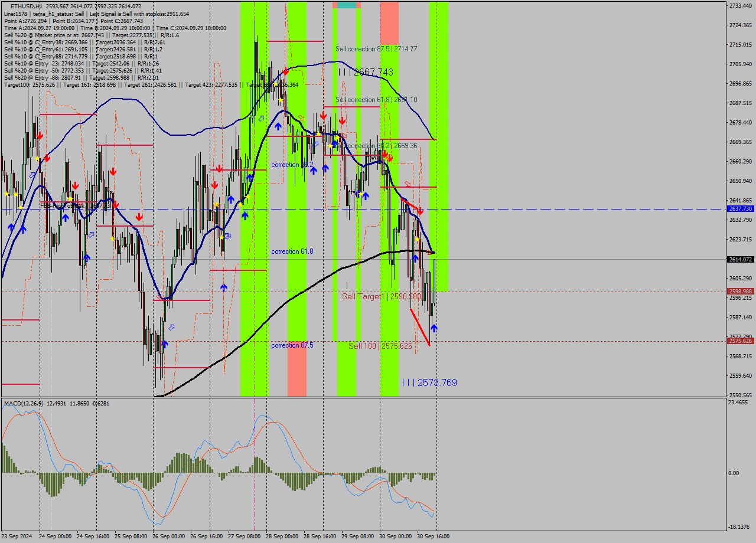Image resolution: width=756 pixels, height=543 pixels.
Task: Click the 2733.440 price axis value
Action: point(740,5)
